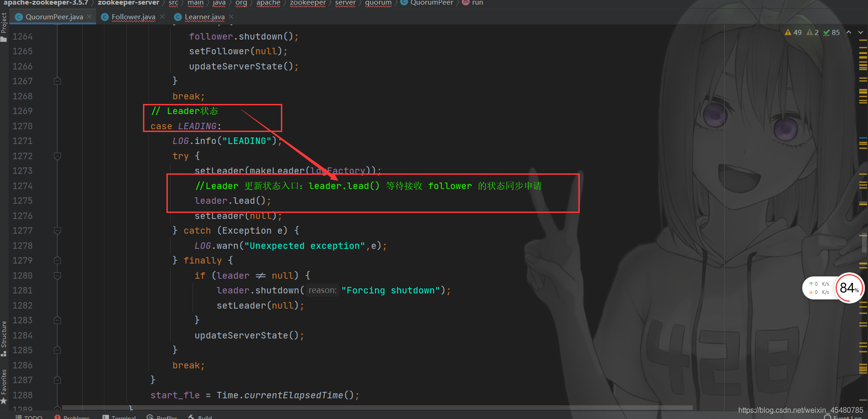This screenshot has width=868, height=419.
Task: Click 'follower.shutdown();' on line 1264
Action: pyautogui.click(x=244, y=36)
